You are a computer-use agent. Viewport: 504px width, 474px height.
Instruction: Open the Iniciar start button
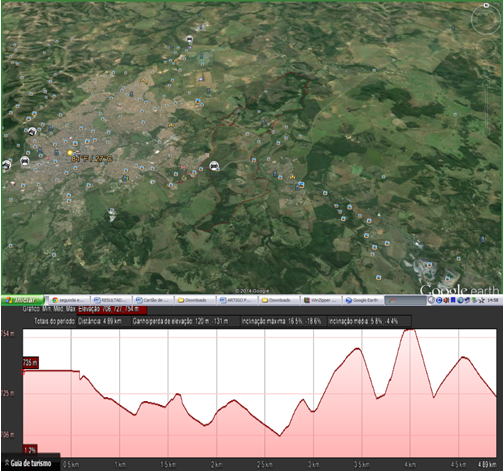pyautogui.click(x=23, y=300)
